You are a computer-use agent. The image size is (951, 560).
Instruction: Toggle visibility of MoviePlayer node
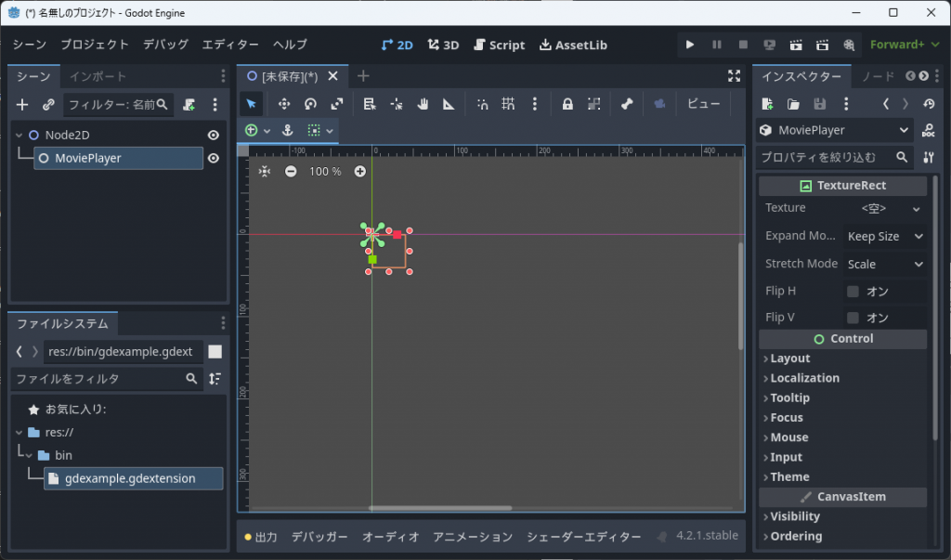tap(214, 158)
